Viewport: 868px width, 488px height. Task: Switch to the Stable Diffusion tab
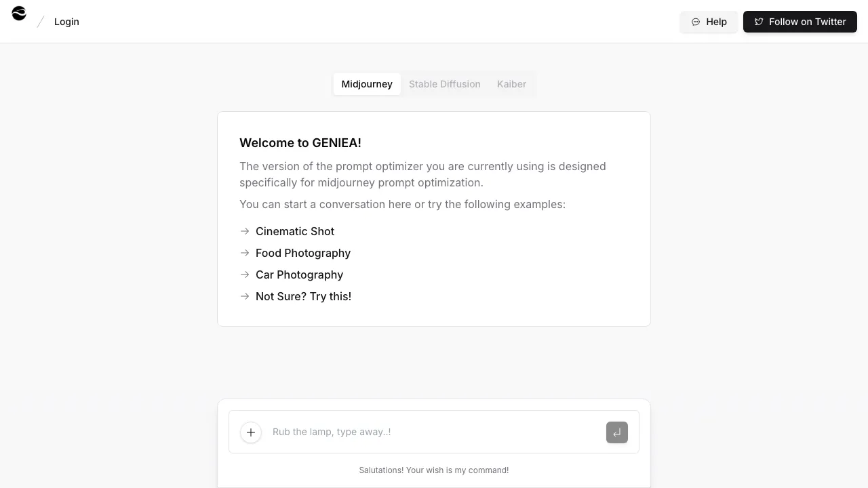click(445, 84)
